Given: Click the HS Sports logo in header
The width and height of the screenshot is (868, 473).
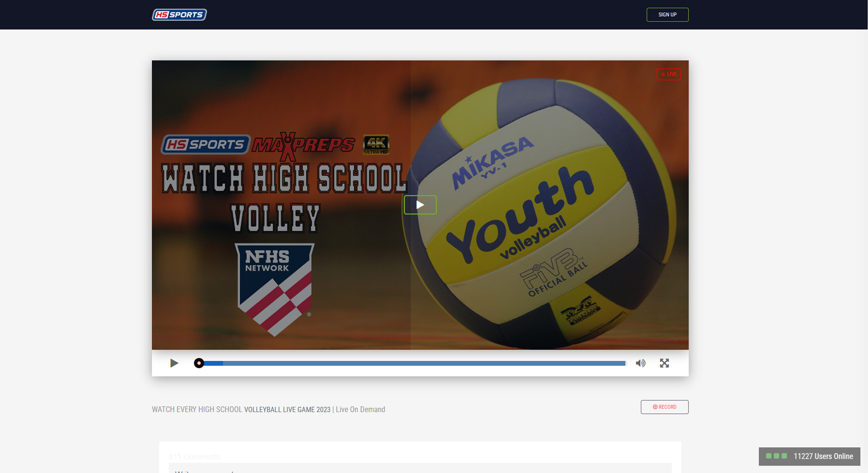Looking at the screenshot, I should coord(179,14).
